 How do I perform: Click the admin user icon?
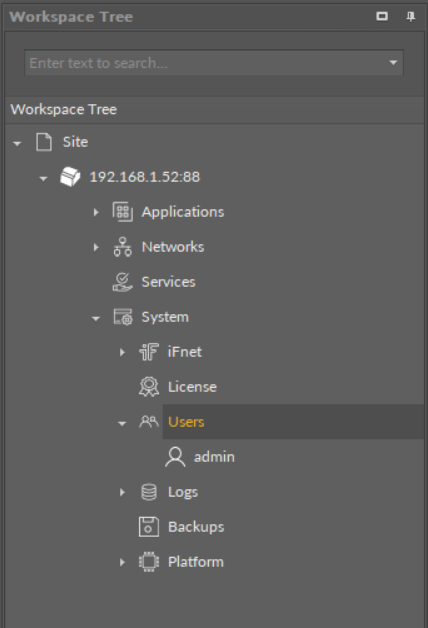[175, 457]
